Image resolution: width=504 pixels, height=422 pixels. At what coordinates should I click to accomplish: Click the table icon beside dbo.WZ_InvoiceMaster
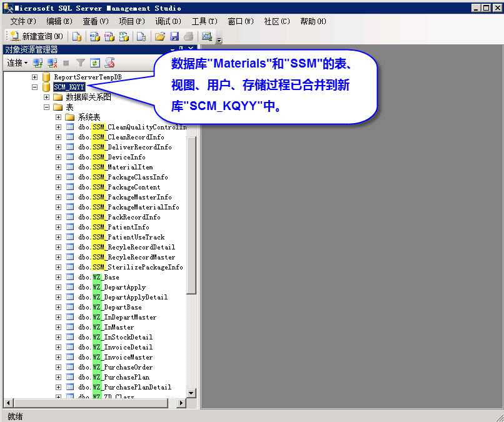pos(70,357)
